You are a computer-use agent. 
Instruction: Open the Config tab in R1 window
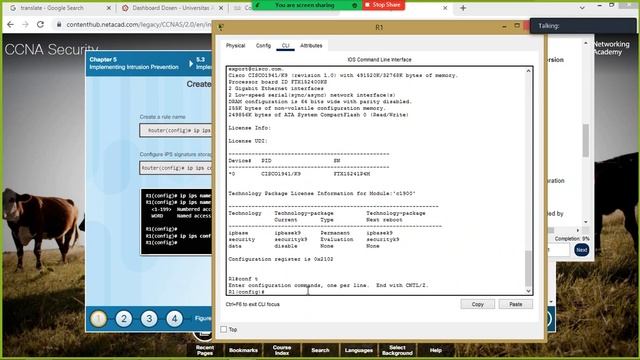coord(263,46)
